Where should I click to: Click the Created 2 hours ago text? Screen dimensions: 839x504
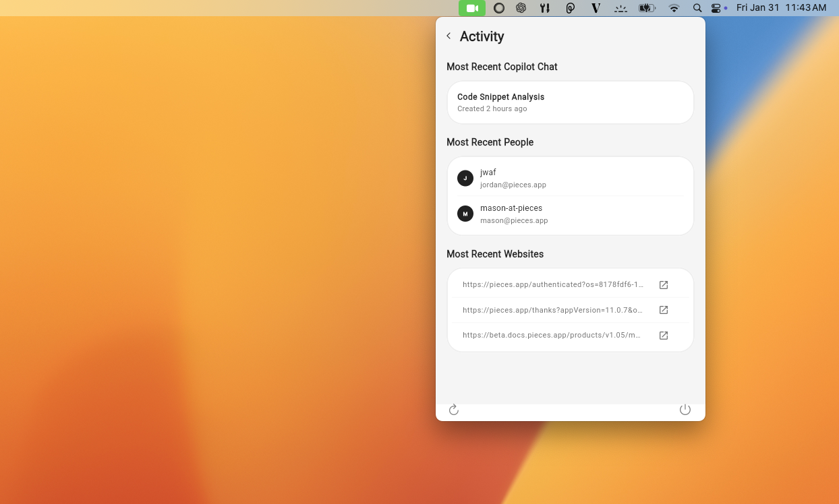(492, 108)
